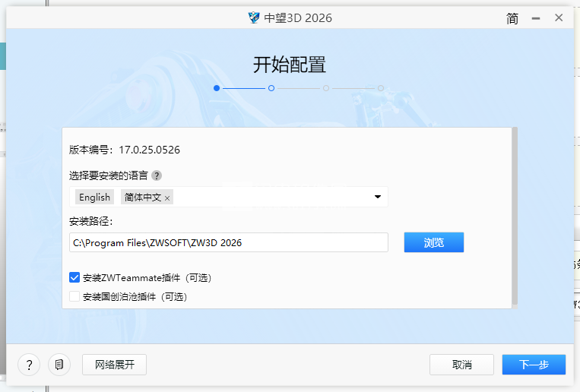The width and height of the screenshot is (580, 392).
Task: Click the fourth progress step circle
Action: point(381,88)
